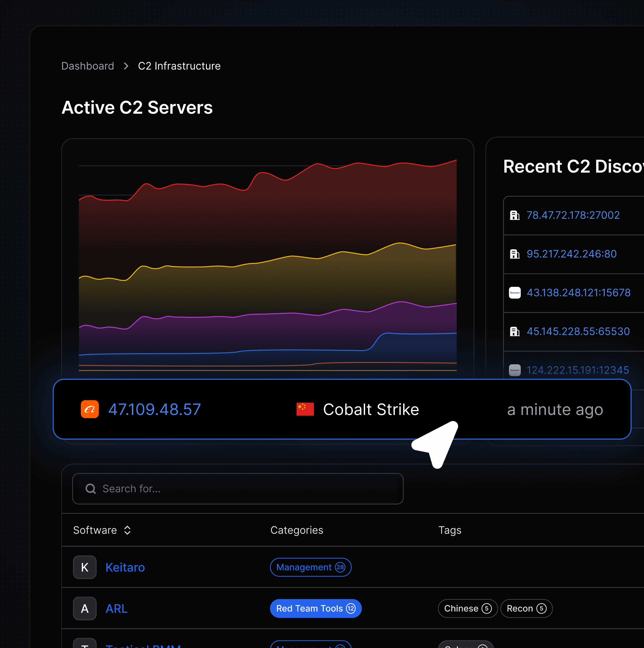Click the building icon beside 95.217.242.246:80

[515, 254]
